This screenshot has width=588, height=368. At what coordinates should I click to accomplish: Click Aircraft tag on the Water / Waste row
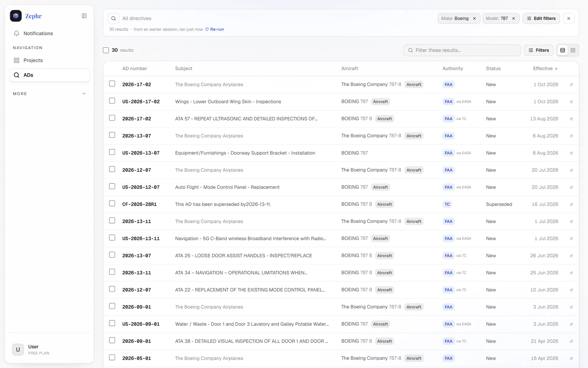coord(380,324)
